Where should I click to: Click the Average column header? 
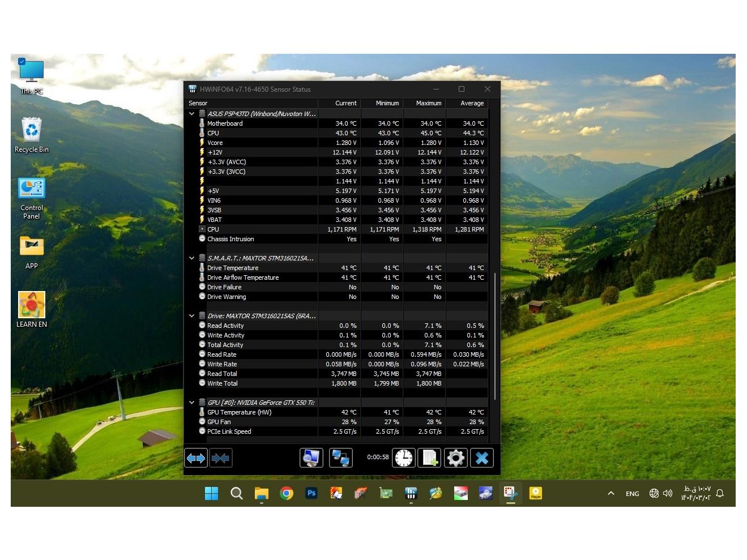click(x=471, y=103)
